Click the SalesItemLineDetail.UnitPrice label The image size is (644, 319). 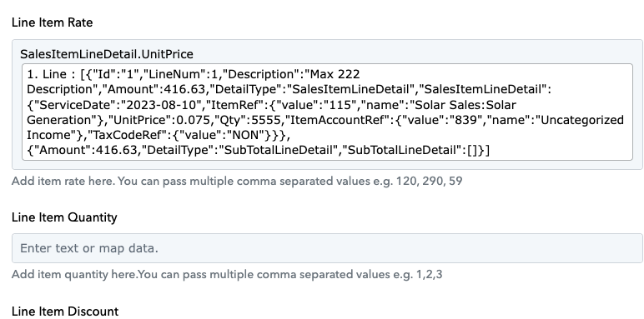pyautogui.click(x=107, y=54)
